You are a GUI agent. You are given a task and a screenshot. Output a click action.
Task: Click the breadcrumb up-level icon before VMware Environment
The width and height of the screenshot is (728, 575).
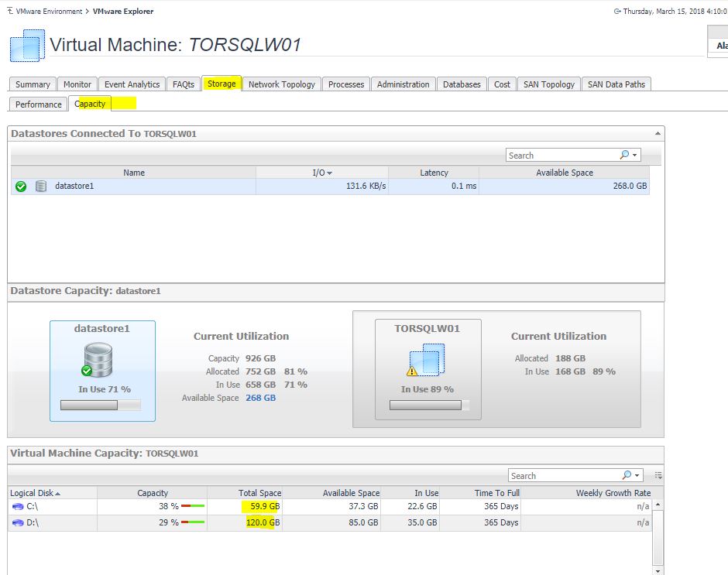pos(10,11)
